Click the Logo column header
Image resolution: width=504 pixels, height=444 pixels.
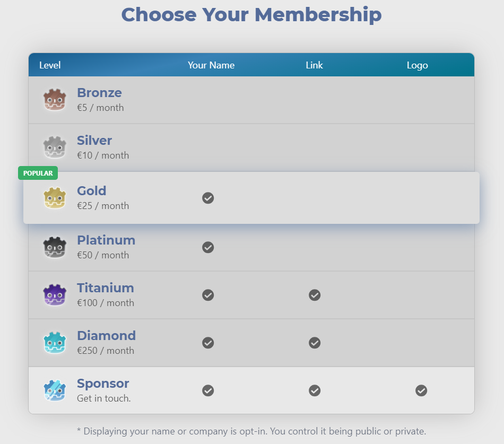point(417,65)
